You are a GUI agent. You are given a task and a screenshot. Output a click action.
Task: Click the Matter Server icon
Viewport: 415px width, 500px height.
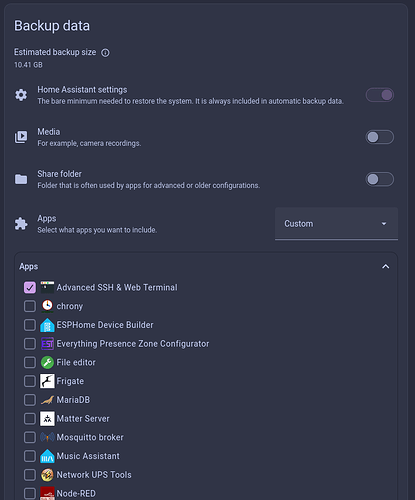click(47, 419)
